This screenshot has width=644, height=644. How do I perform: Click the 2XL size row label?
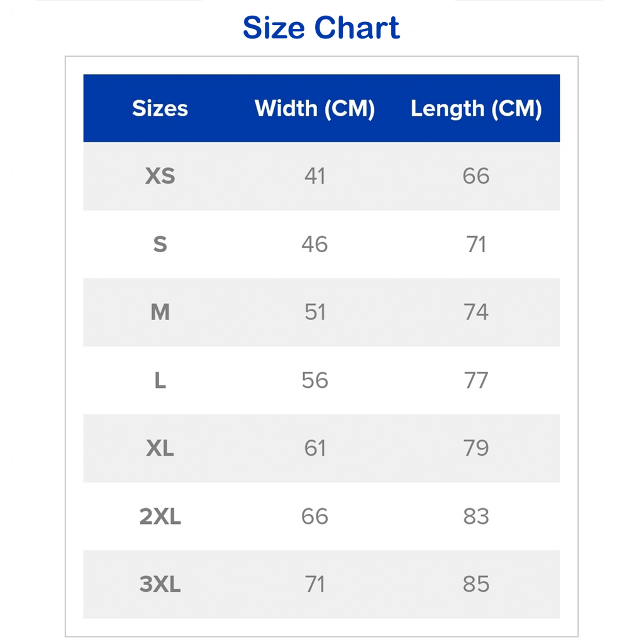pos(160,516)
